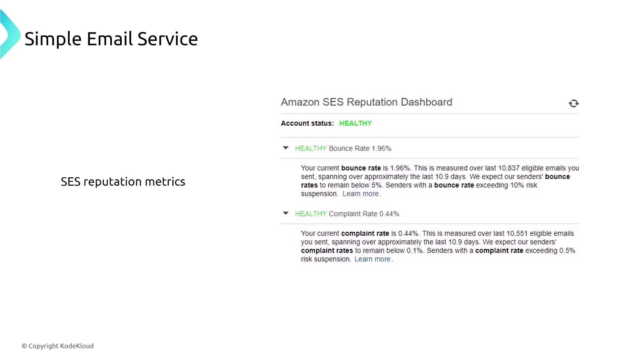Screen dimensions: 644x362
Task: Click bold 'bounce rate' text in first paragraph
Action: [x=361, y=168]
